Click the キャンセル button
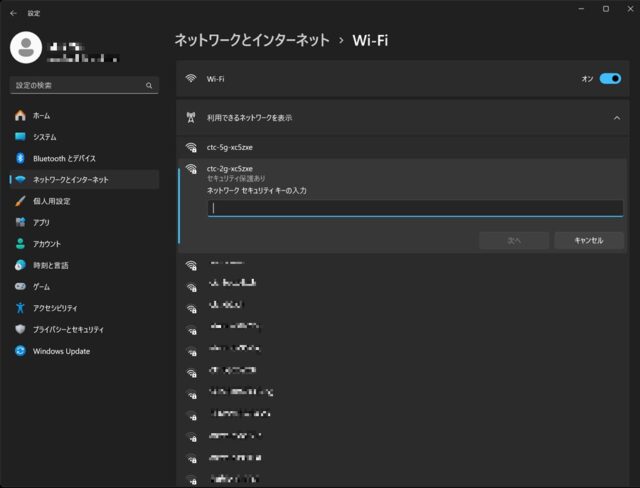This screenshot has width=640, height=488. [589, 240]
